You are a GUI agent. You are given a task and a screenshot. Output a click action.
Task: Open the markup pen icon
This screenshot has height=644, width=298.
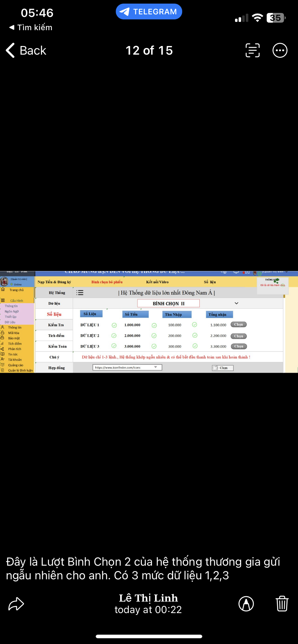tap(246, 604)
